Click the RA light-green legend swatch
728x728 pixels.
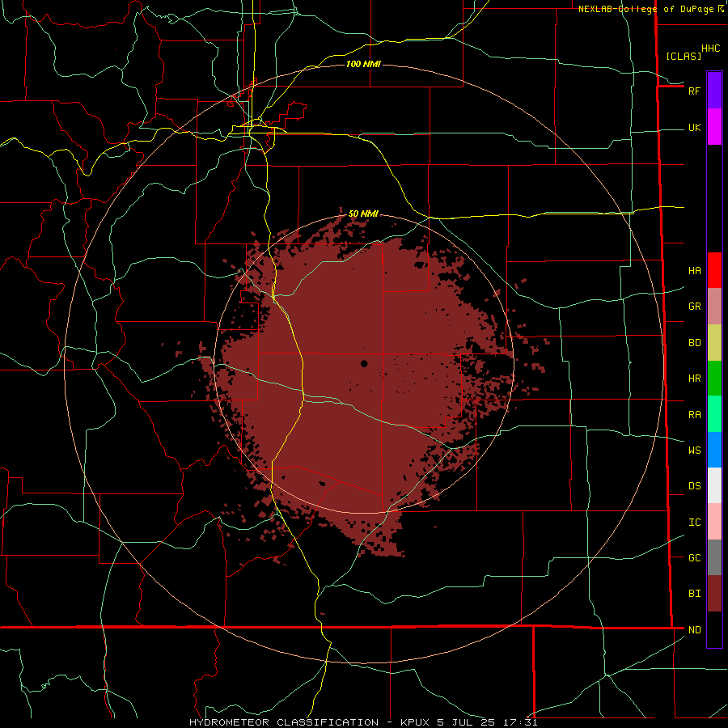click(714, 414)
